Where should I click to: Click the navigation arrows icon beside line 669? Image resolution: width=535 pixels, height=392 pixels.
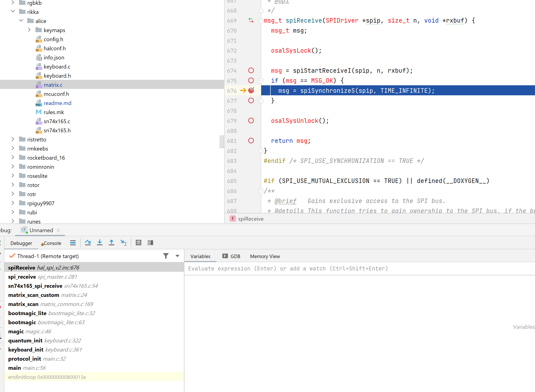[x=251, y=20]
